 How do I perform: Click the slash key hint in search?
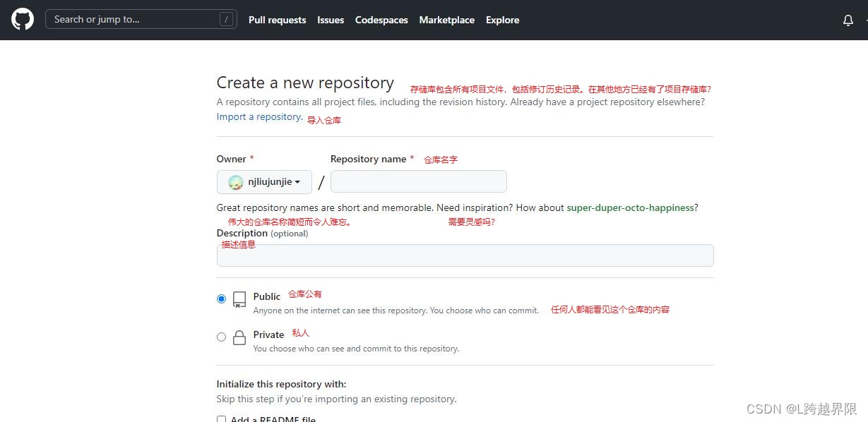[x=226, y=20]
